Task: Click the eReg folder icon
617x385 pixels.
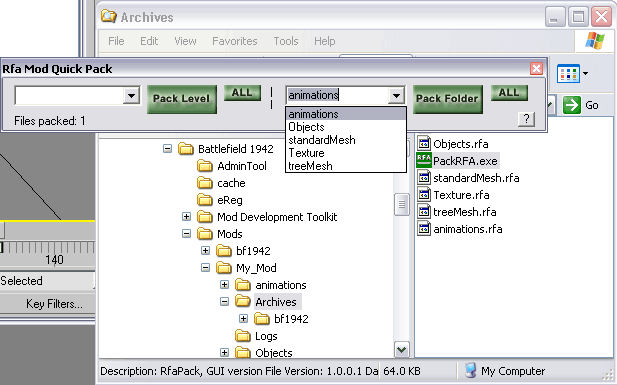Action: (x=205, y=200)
